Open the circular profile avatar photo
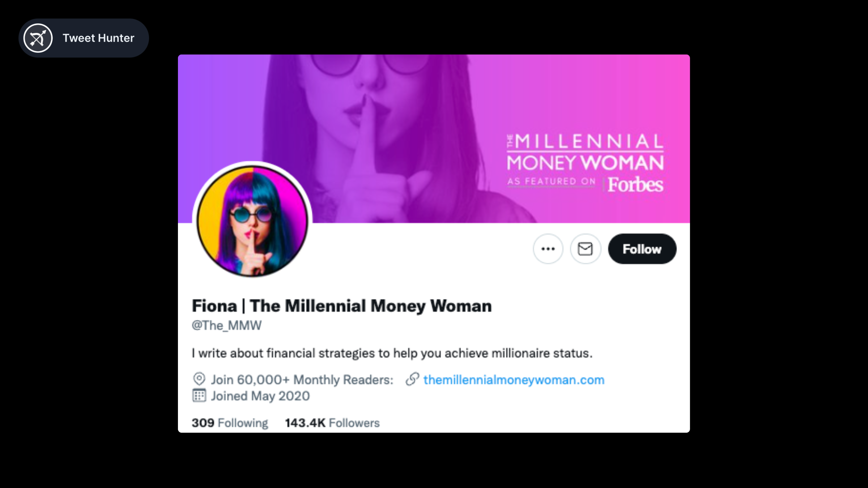Viewport: 868px width, 488px height. point(252,220)
